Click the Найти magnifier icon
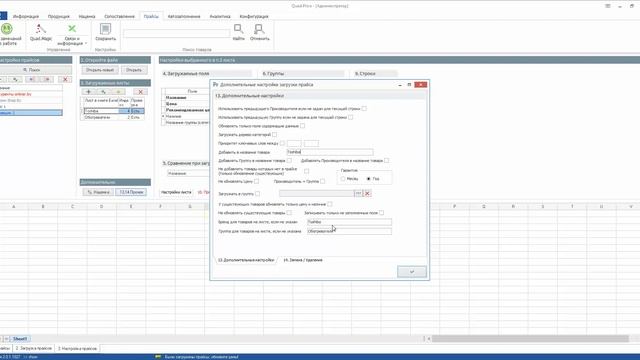640x360 pixels. tap(238, 29)
